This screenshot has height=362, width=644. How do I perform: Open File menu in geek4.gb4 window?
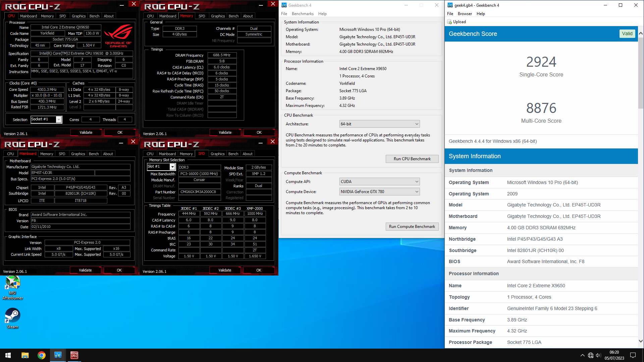click(x=450, y=14)
